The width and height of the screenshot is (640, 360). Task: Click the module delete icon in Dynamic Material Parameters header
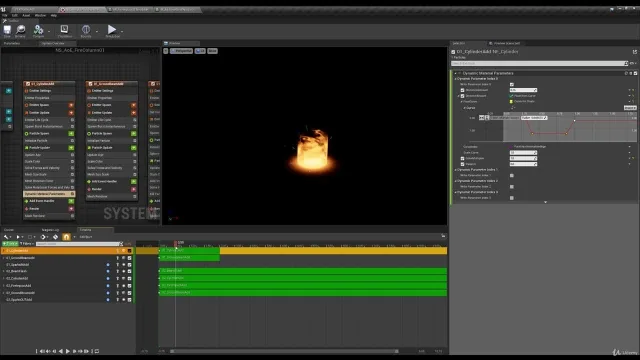click(x=631, y=73)
